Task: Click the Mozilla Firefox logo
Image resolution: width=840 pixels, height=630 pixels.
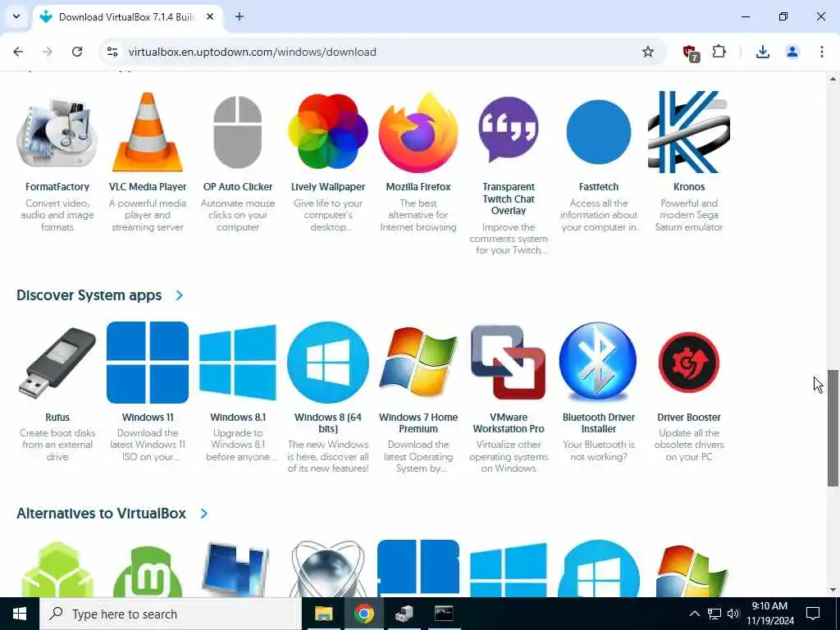Action: 418,132
